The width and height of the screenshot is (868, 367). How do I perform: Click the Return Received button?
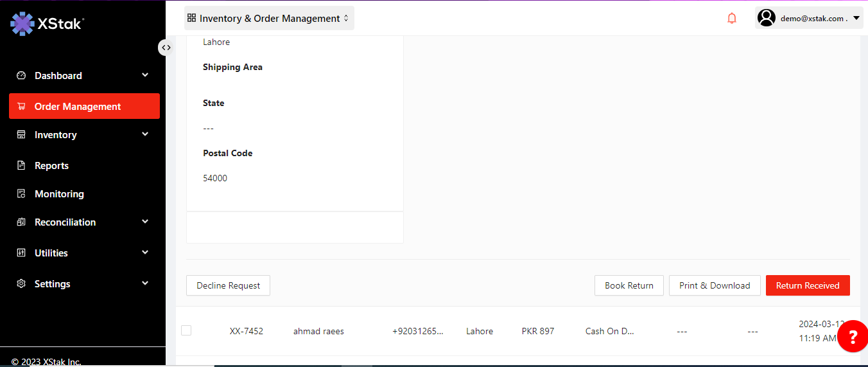click(808, 285)
